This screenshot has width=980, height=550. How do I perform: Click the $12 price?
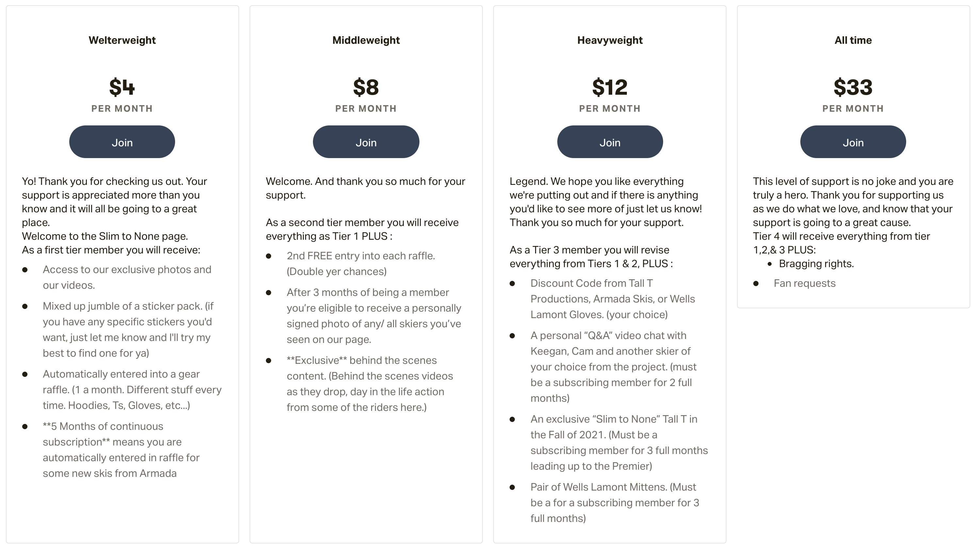point(610,87)
